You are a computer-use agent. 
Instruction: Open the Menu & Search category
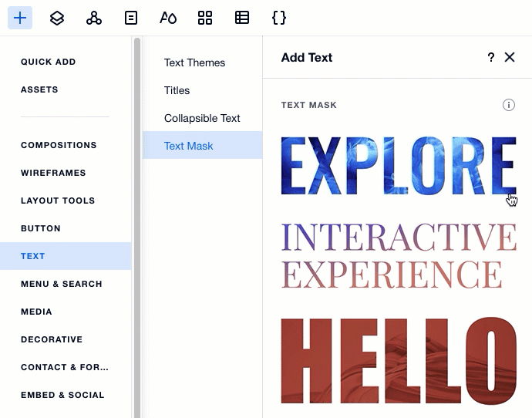[x=62, y=284]
